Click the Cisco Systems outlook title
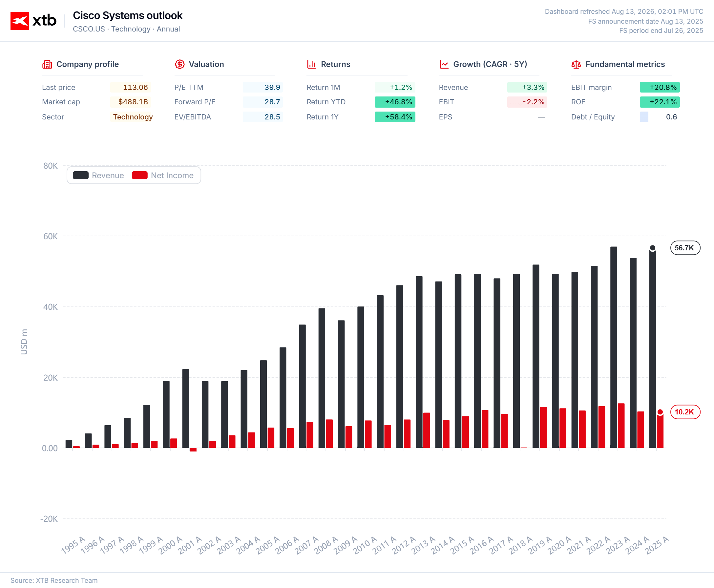The width and height of the screenshot is (714, 588). click(x=128, y=15)
